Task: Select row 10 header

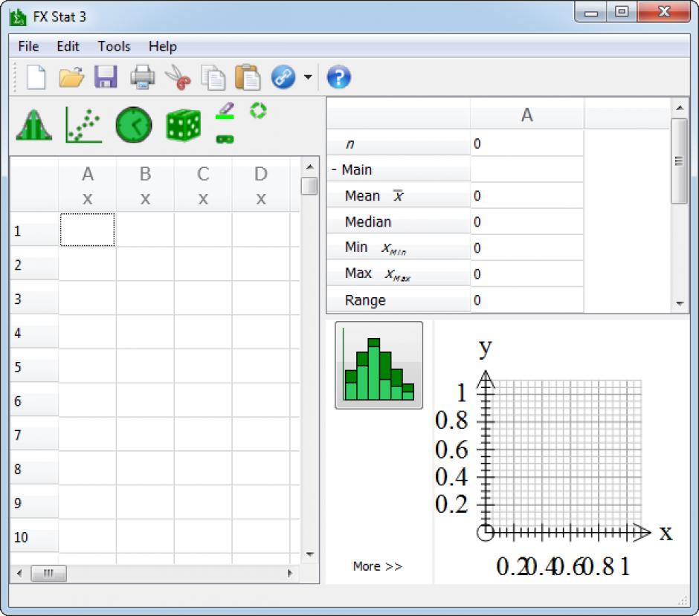Action: point(34,537)
